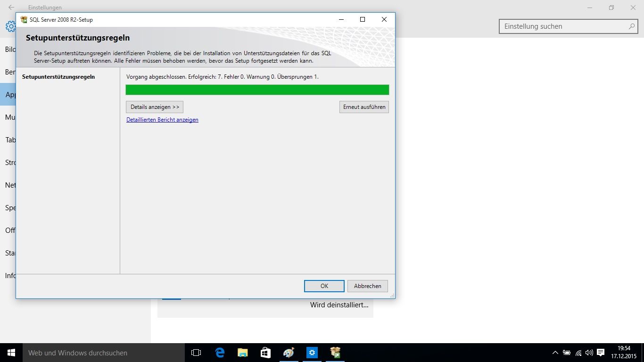Click the volume speaker tray icon
The image size is (644, 362).
pos(589,353)
